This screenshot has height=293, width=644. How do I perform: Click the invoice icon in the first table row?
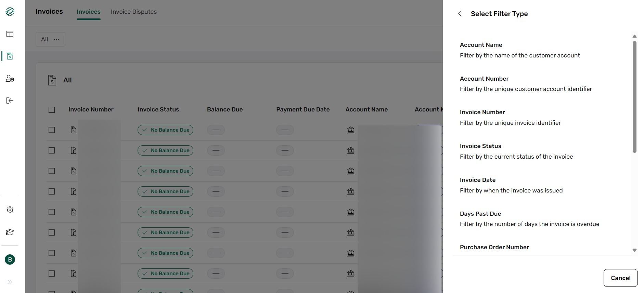pos(74,130)
